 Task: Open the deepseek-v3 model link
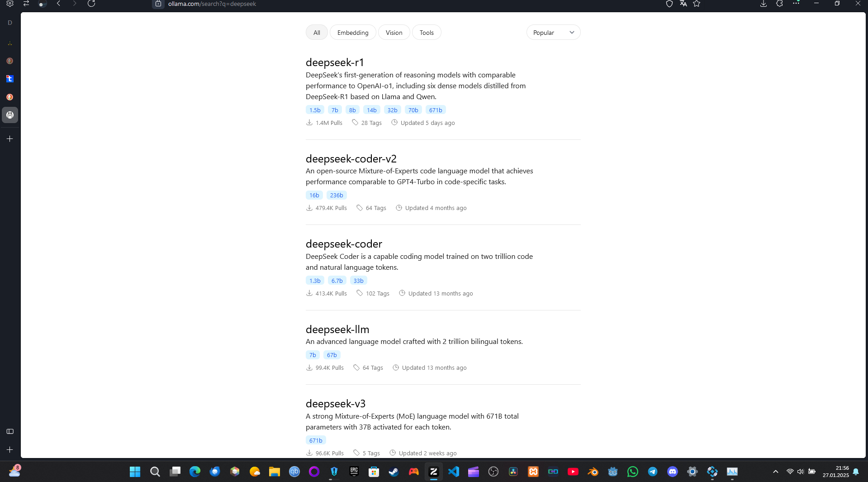pos(336,404)
